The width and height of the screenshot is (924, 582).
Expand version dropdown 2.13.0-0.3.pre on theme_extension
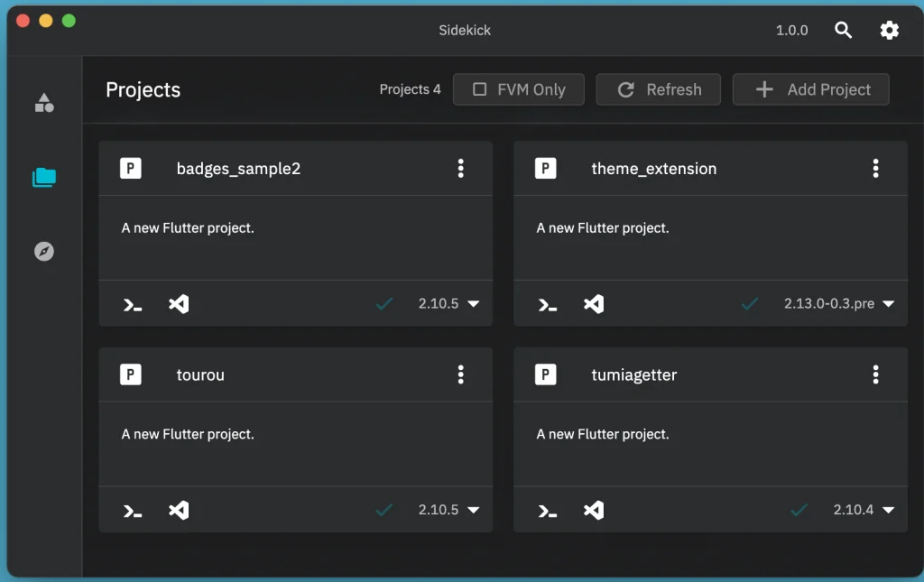pos(838,304)
